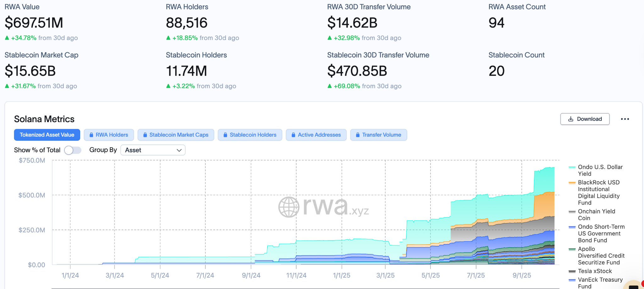Click the lock icon on Stablecoin Holders tab
Viewport: 644px width, 289px height.
(225, 135)
